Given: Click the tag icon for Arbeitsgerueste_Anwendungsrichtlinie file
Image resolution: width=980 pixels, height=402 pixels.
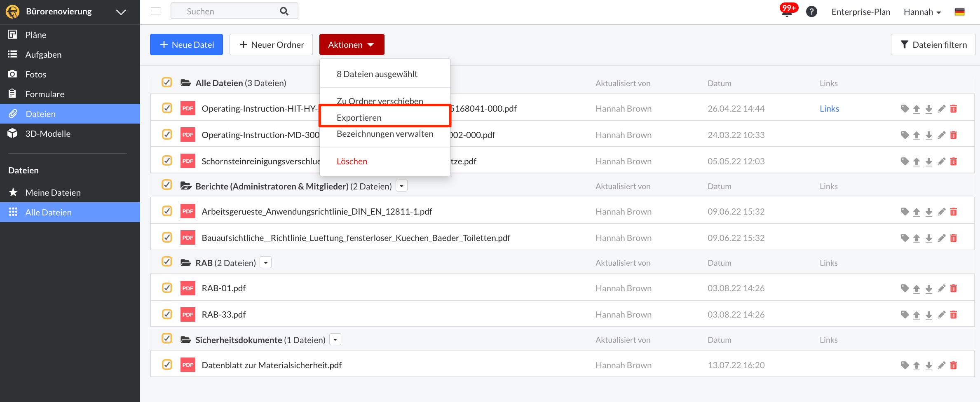Looking at the screenshot, I should point(905,212).
